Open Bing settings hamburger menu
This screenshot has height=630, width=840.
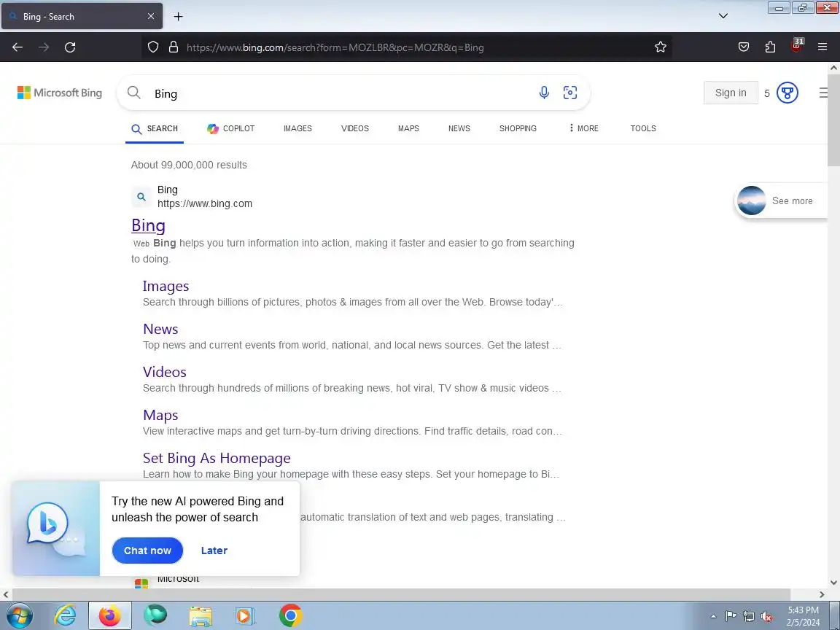point(823,93)
